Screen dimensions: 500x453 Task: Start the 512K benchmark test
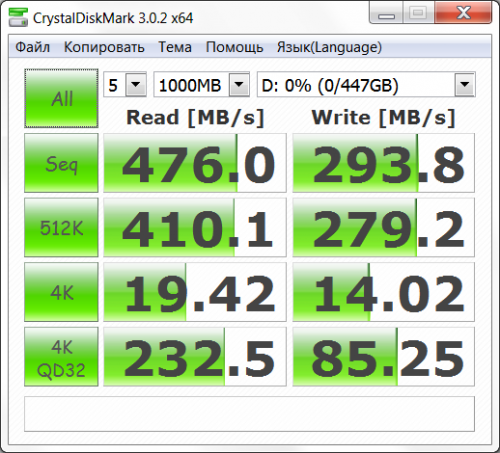[61, 227]
